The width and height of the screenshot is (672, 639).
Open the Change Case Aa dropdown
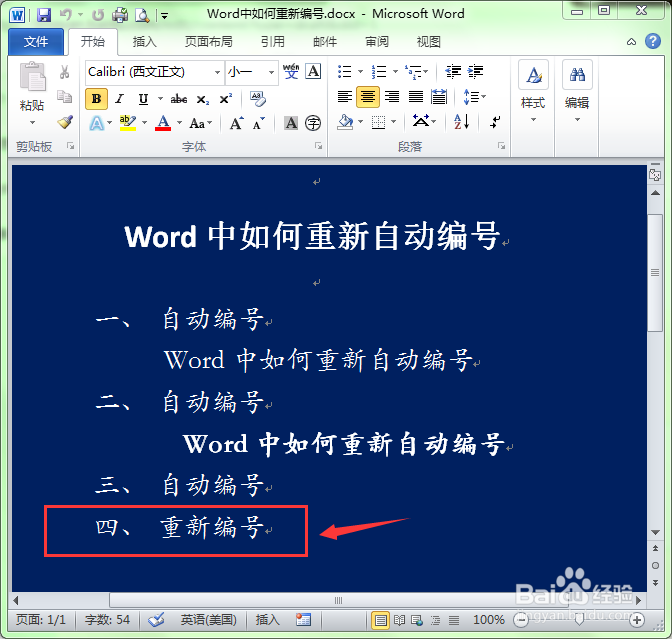(201, 123)
